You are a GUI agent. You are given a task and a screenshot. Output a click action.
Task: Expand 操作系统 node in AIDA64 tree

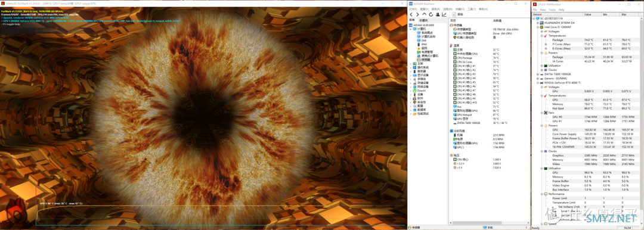point(410,67)
